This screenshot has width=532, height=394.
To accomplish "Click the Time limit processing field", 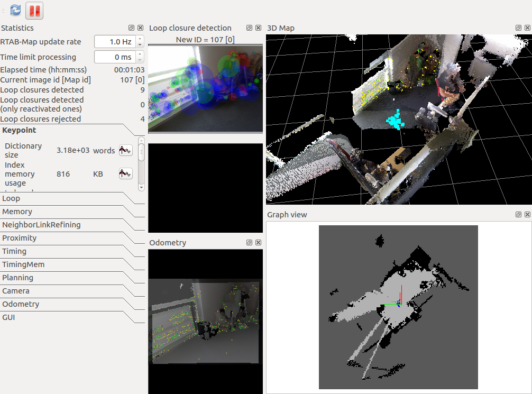I will click(114, 57).
